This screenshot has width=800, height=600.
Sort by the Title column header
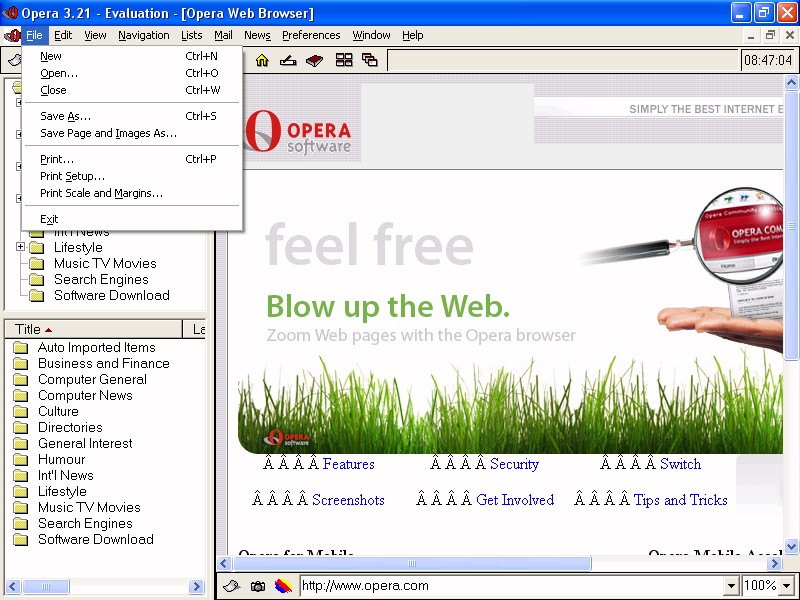93,330
